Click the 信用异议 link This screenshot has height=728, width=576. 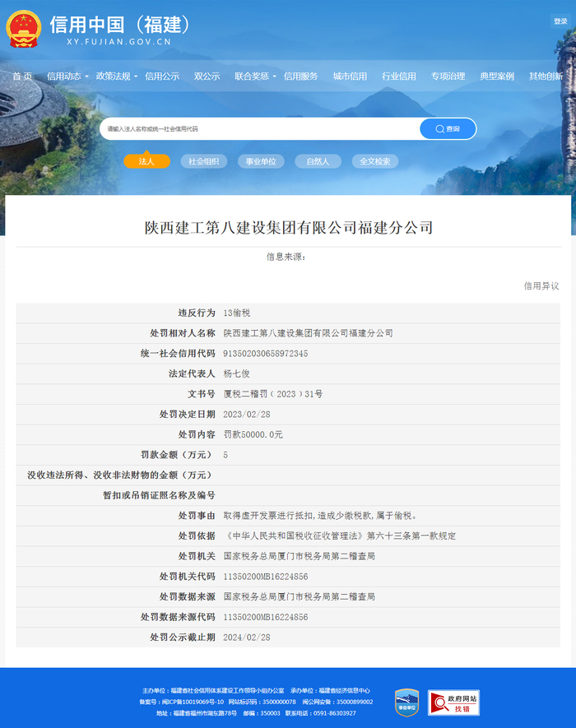coord(541,286)
